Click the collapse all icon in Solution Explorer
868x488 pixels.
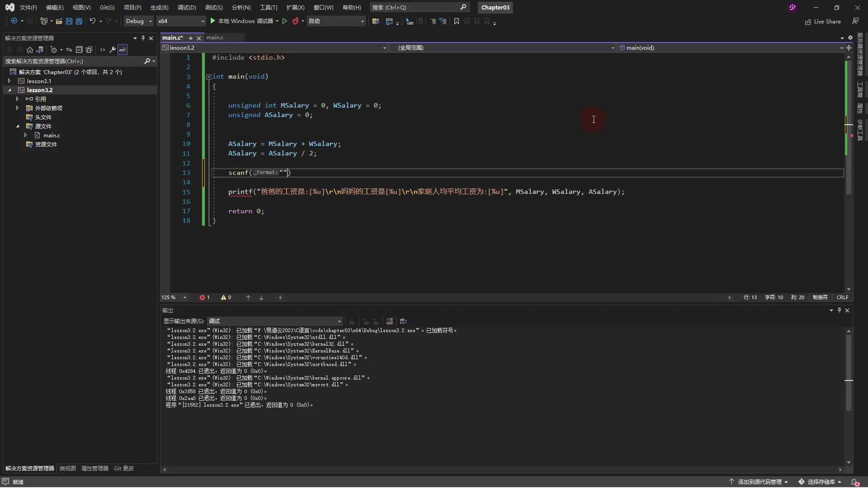pos(79,50)
